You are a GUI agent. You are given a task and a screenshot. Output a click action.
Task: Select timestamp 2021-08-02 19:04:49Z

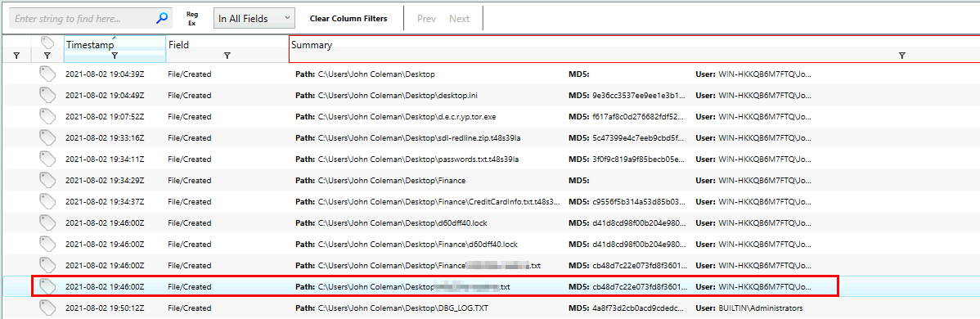coord(105,96)
